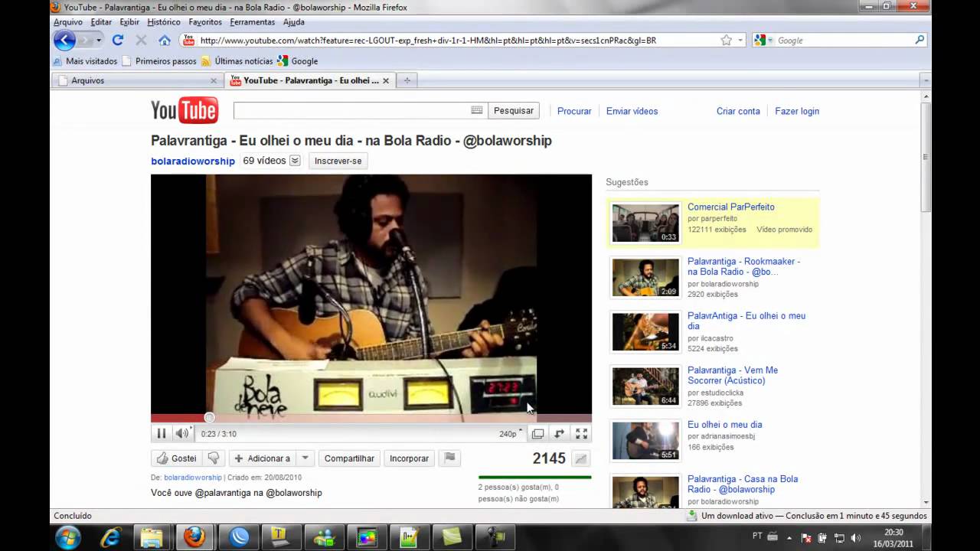This screenshot has width=980, height=551.
Task: Switch to the Arquivos tab
Action: (x=136, y=80)
